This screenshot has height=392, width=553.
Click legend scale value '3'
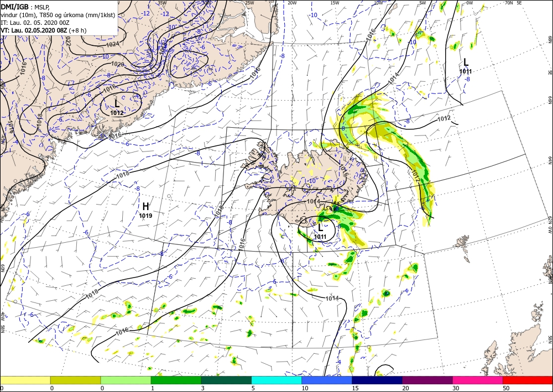click(204, 388)
